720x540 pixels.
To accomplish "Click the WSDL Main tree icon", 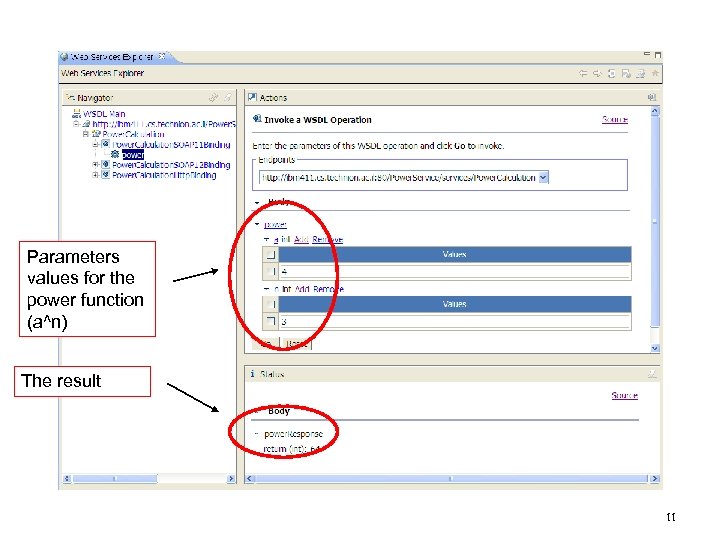I will pos(76,113).
